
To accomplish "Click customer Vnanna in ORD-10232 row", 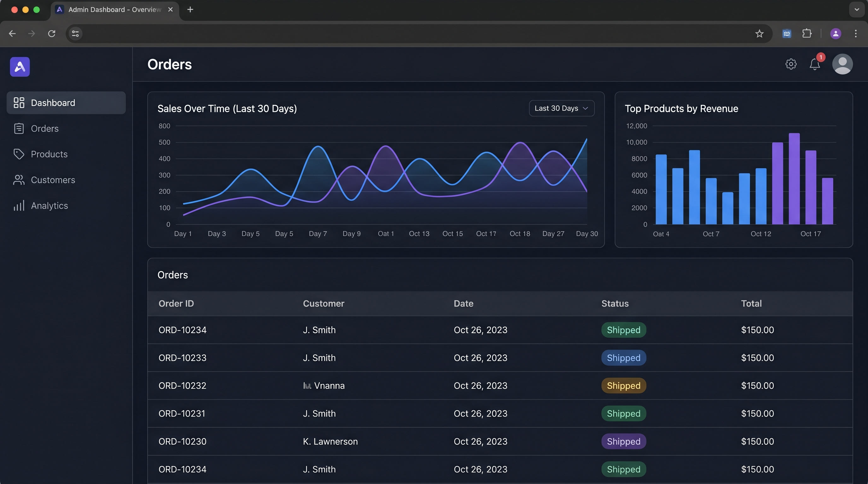I will pos(324,386).
